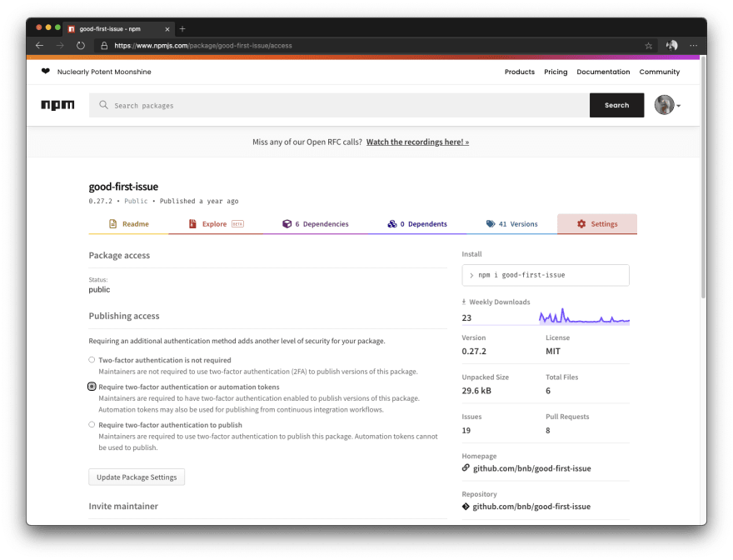Click the Homepage link chain icon
The height and width of the screenshot is (560, 733).
pos(466,467)
